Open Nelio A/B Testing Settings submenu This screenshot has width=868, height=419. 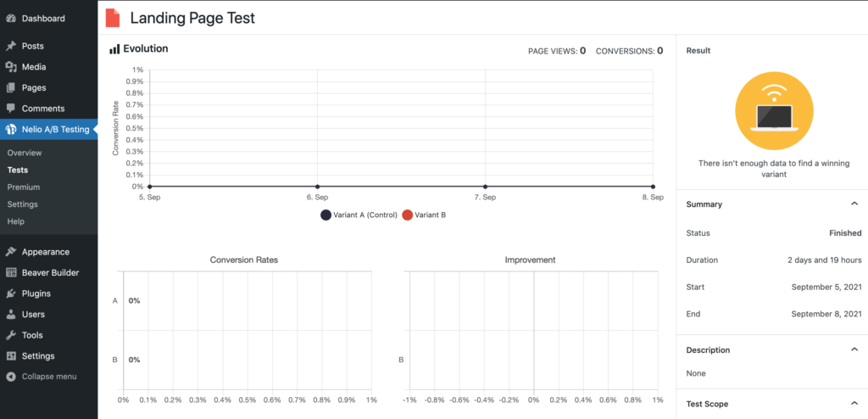coord(22,204)
